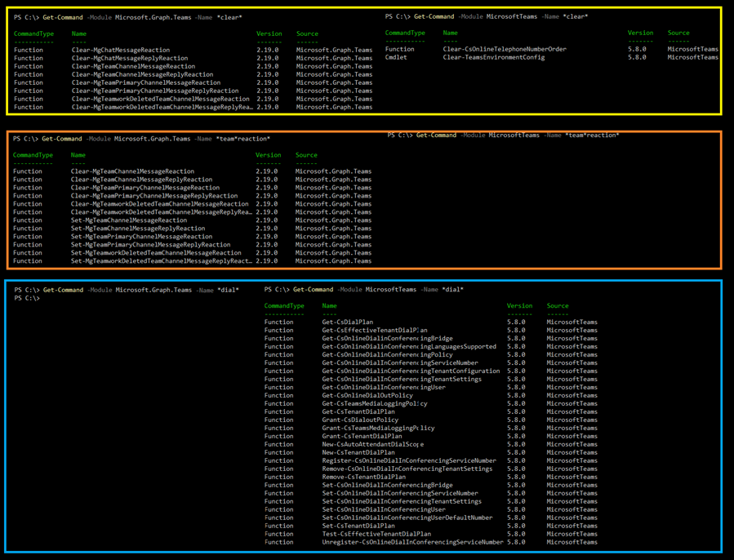Click Get-CsEffectiveTenantDialPlan function name
734x560 pixels.
point(375,330)
